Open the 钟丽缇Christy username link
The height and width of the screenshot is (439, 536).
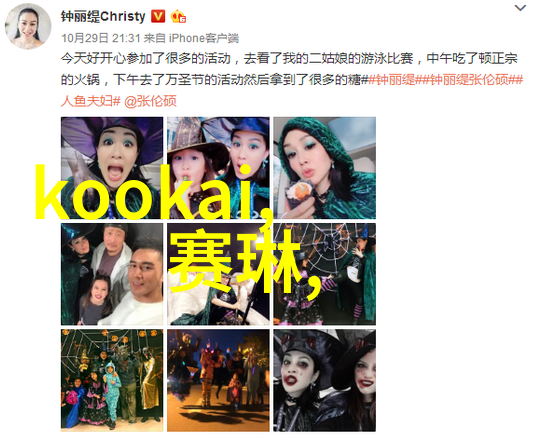[103, 16]
